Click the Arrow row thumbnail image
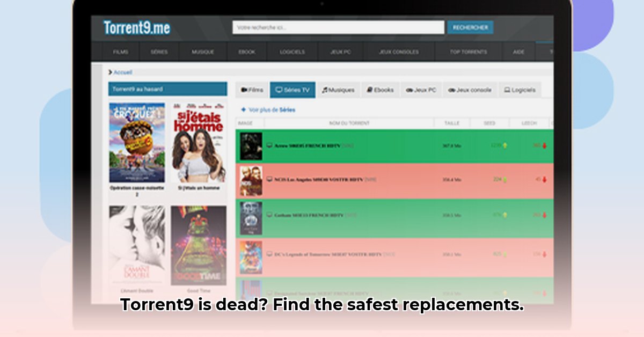Viewport: 644px width, 337px height. tap(251, 146)
